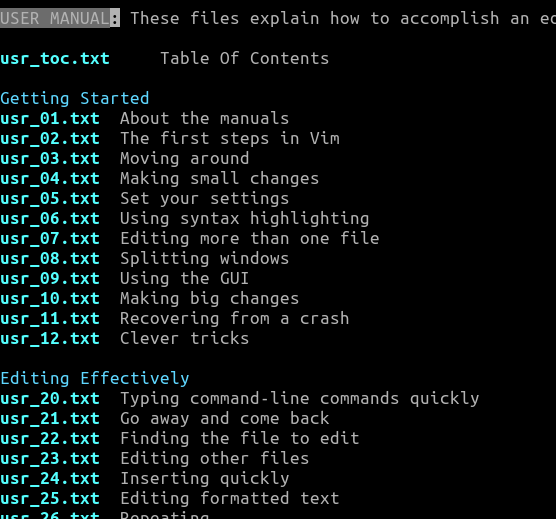The width and height of the screenshot is (556, 519).
Task: Open usr_25.txt Editing formatted text
Action: click(50, 499)
